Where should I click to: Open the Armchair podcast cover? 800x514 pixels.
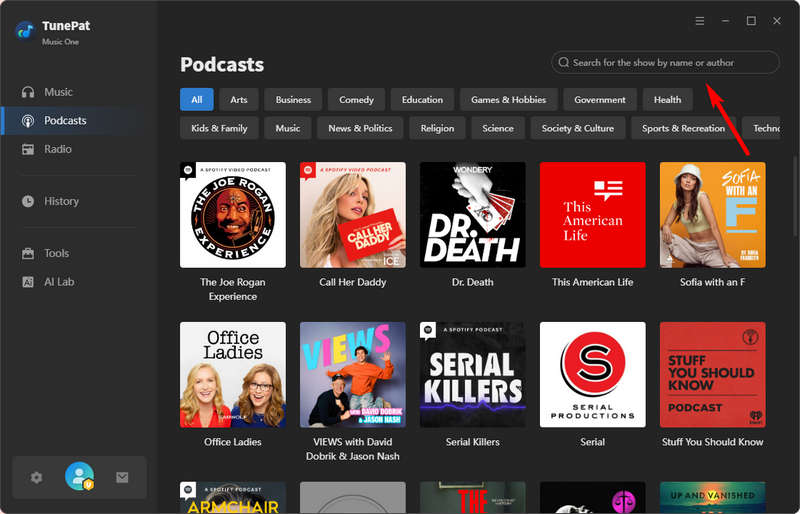pos(233,498)
